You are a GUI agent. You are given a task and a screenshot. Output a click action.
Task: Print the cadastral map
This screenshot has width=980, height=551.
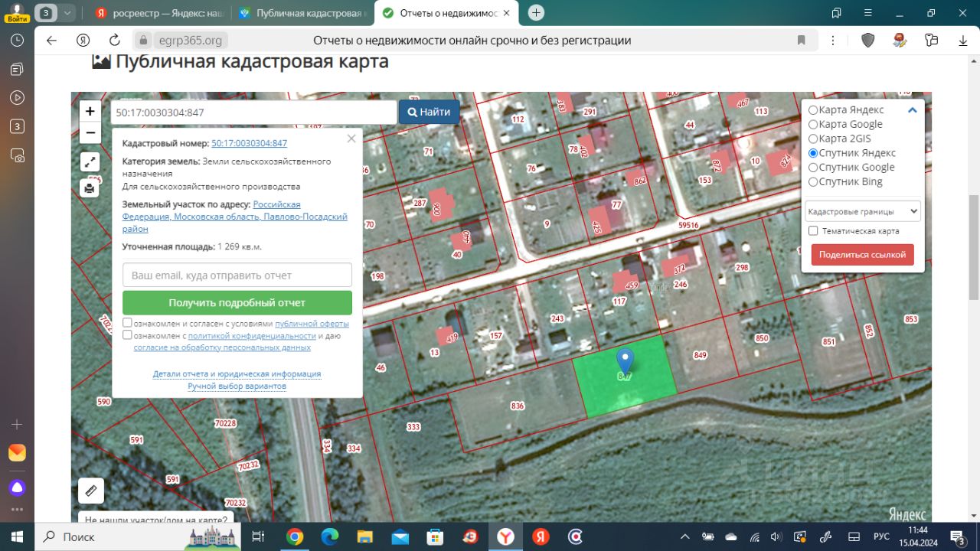(90, 188)
